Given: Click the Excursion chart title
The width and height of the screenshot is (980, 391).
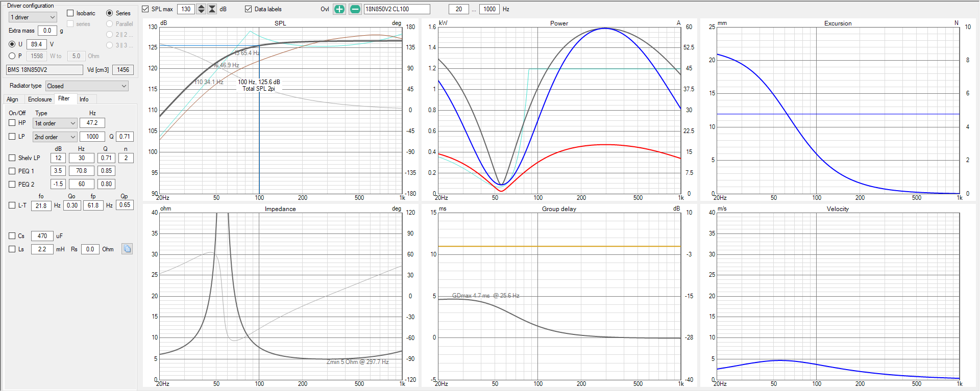Looking at the screenshot, I should click(x=838, y=23).
